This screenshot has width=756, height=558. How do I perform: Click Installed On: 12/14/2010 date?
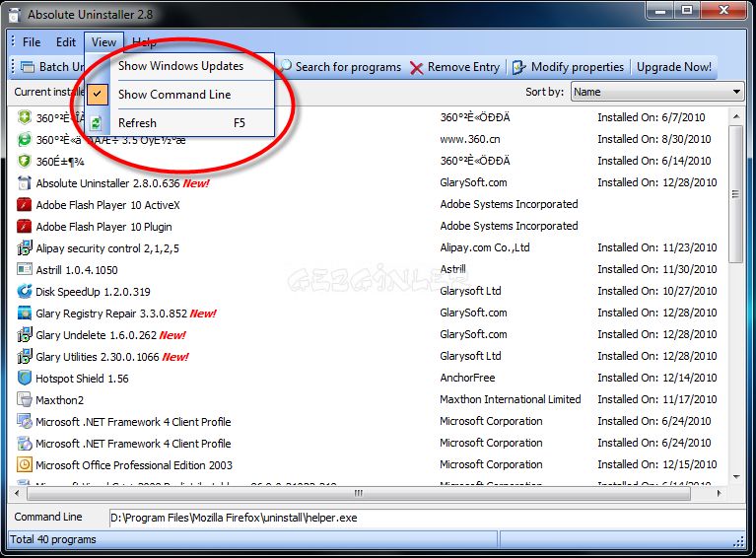[x=657, y=378]
